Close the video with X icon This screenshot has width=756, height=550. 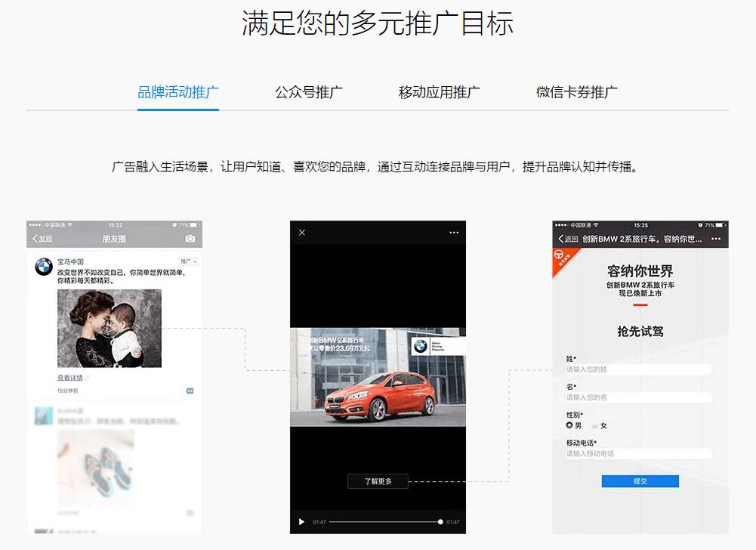(302, 233)
